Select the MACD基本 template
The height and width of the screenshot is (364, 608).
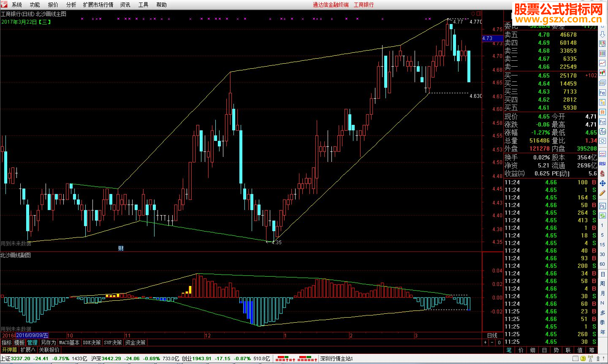pyautogui.click(x=69, y=342)
